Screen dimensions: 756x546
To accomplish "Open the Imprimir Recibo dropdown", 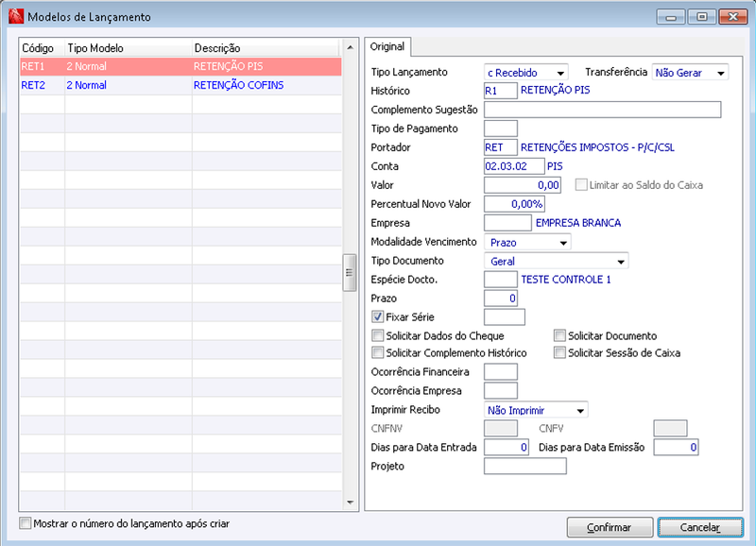I will 536,410.
